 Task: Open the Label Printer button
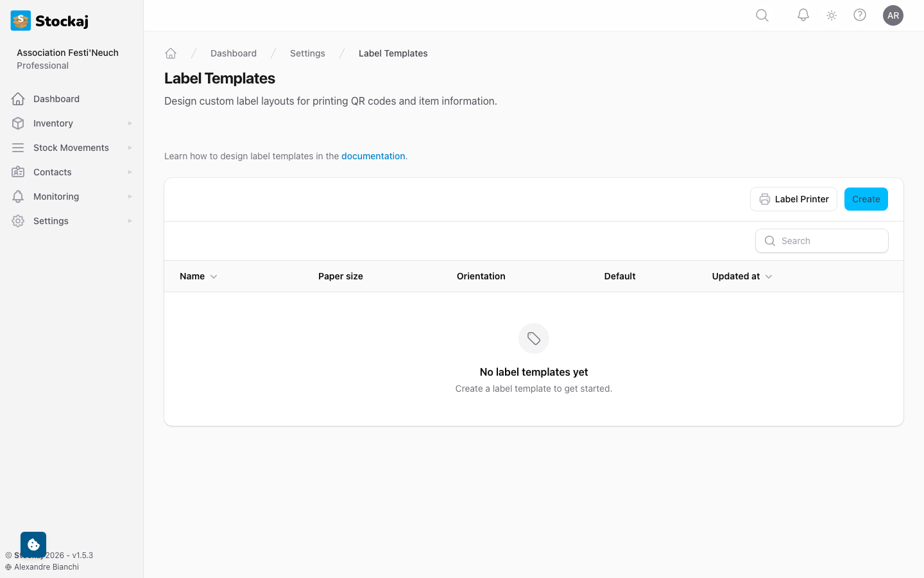(794, 199)
